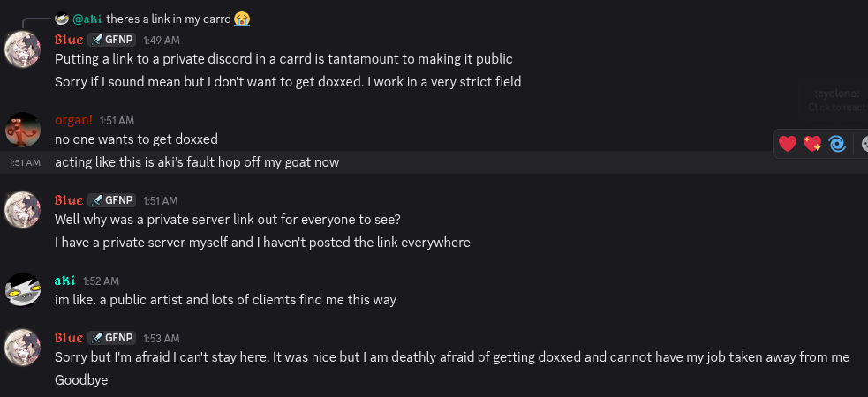868x397 pixels.
Task: Click aki's avatar beside the 1:52 AM message
Action: tap(23, 290)
